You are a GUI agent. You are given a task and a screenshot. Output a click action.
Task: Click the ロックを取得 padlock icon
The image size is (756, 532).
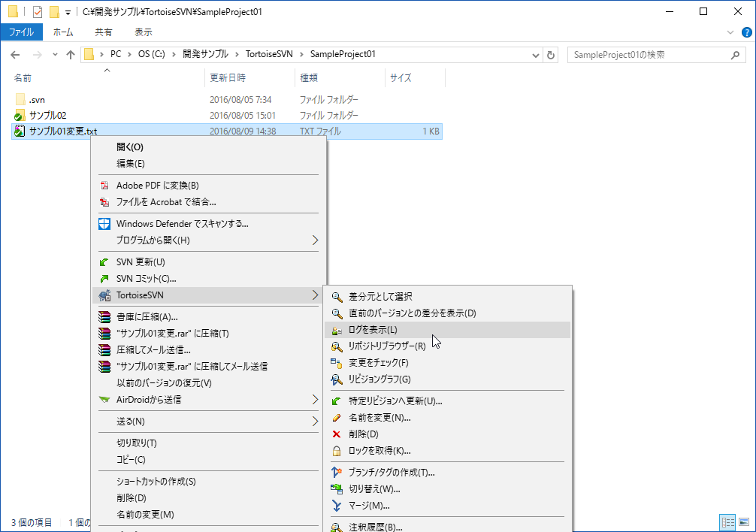click(x=337, y=451)
